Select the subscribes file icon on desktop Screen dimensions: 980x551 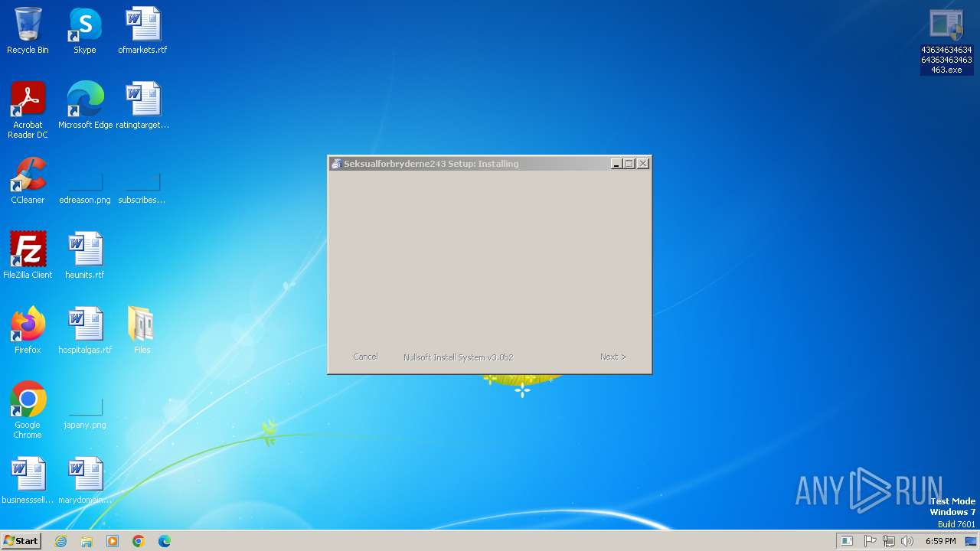point(142,188)
